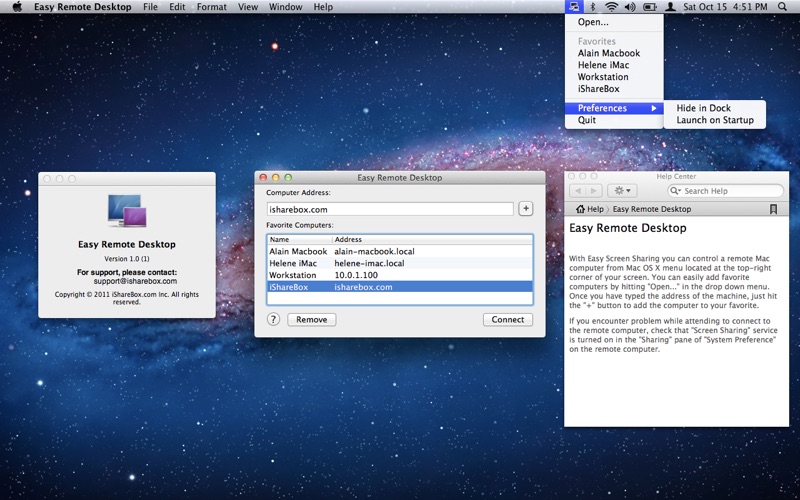Viewport: 800px width, 500px height.
Task: Open the File menu
Action: (x=150, y=7)
